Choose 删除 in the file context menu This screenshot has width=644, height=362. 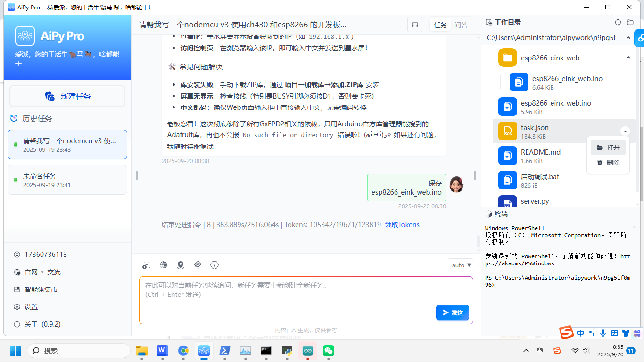click(x=608, y=163)
